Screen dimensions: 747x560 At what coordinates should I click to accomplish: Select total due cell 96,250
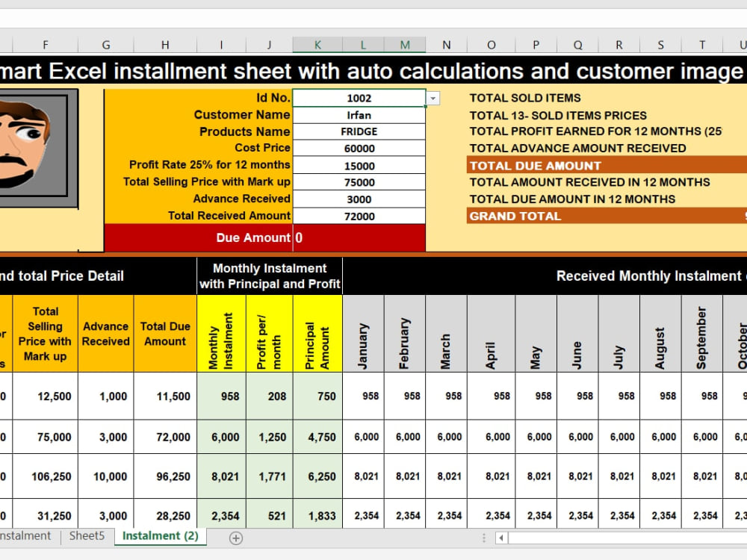tap(165, 476)
